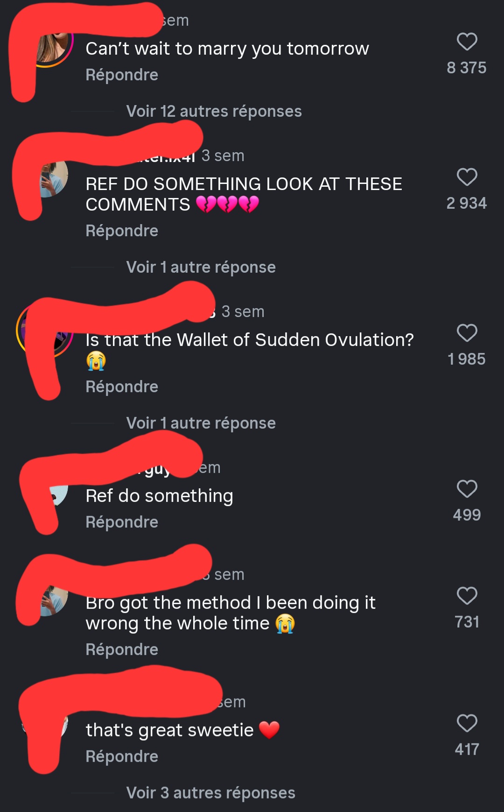The height and width of the screenshot is (812, 504).
Task: Tap the 8 375 like count
Action: pos(467,68)
